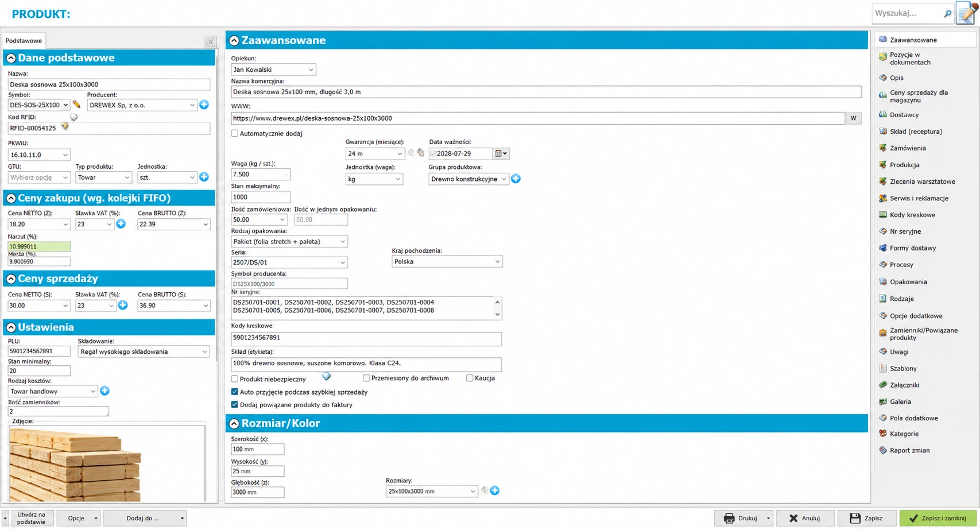This screenshot has width=980, height=529.
Task: Open the Opiekun dropdown with Jan Kowalski
Action: (273, 69)
